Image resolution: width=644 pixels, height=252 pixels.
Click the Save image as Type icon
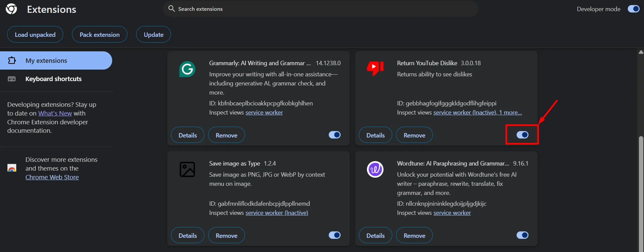(x=187, y=170)
